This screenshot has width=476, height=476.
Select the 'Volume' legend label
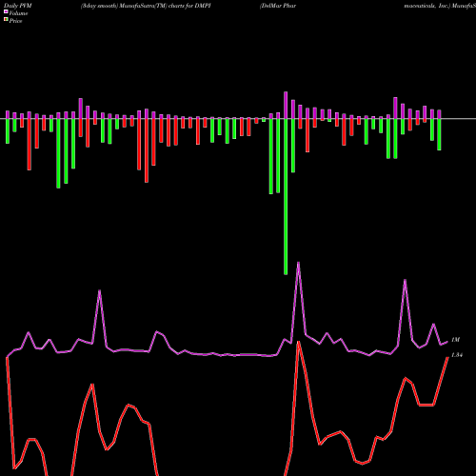(x=18, y=13)
